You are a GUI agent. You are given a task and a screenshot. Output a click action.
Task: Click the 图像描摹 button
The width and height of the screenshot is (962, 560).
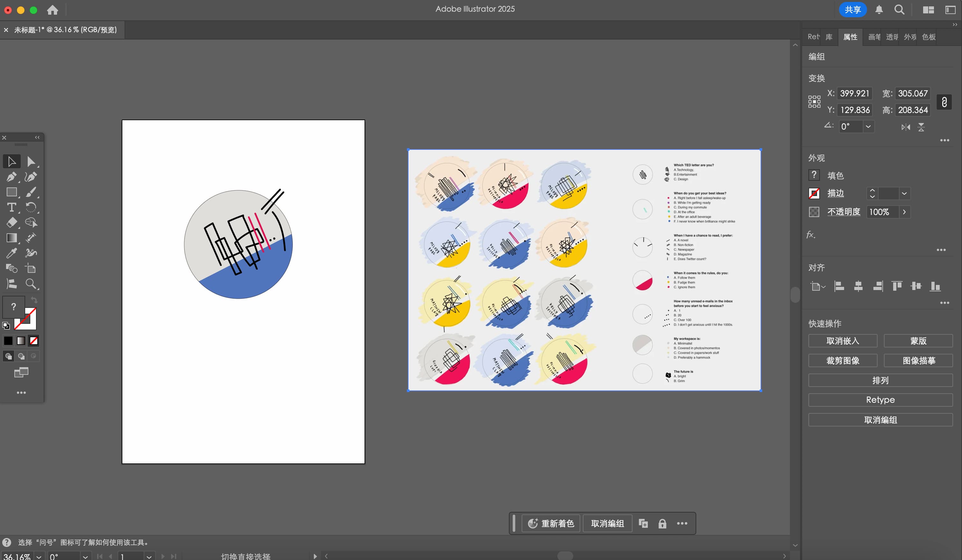click(x=918, y=360)
